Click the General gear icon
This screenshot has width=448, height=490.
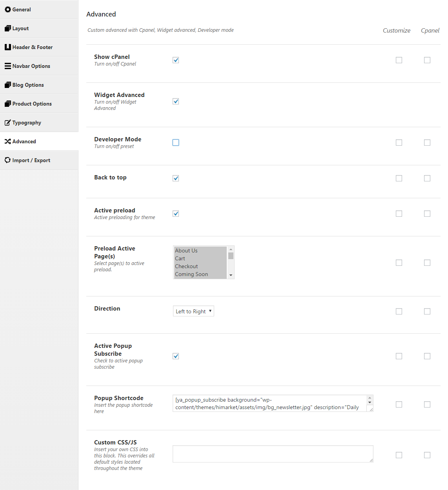8,9
